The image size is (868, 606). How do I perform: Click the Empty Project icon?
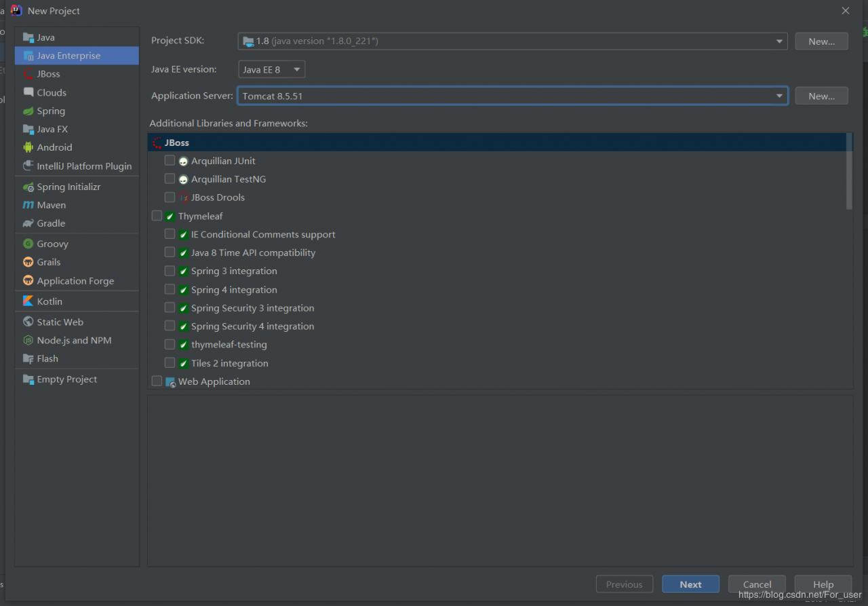(x=28, y=379)
